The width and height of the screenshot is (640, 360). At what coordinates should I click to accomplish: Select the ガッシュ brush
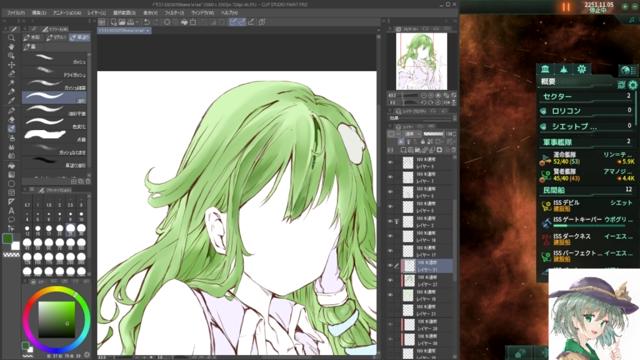(54, 59)
